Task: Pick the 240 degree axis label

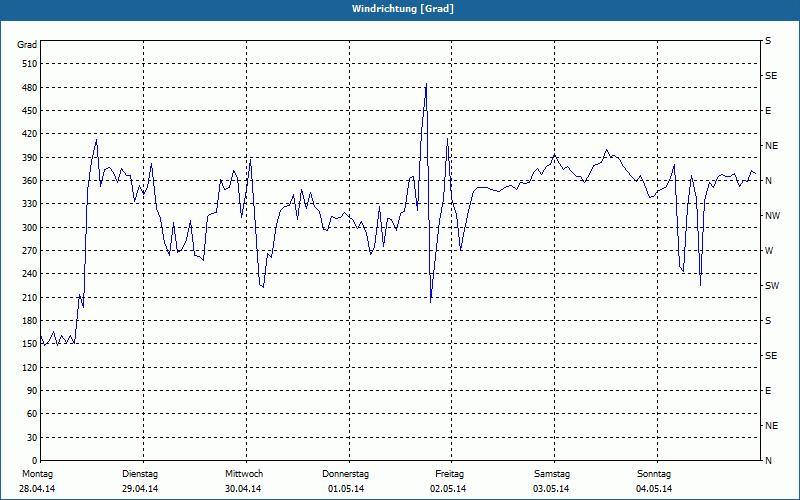Action: click(30, 274)
